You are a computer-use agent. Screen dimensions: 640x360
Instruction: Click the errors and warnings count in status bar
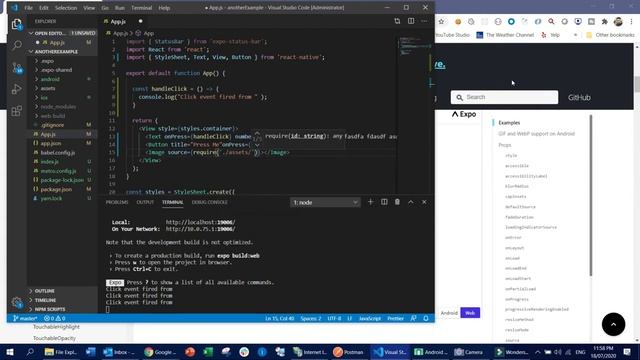click(x=55, y=318)
